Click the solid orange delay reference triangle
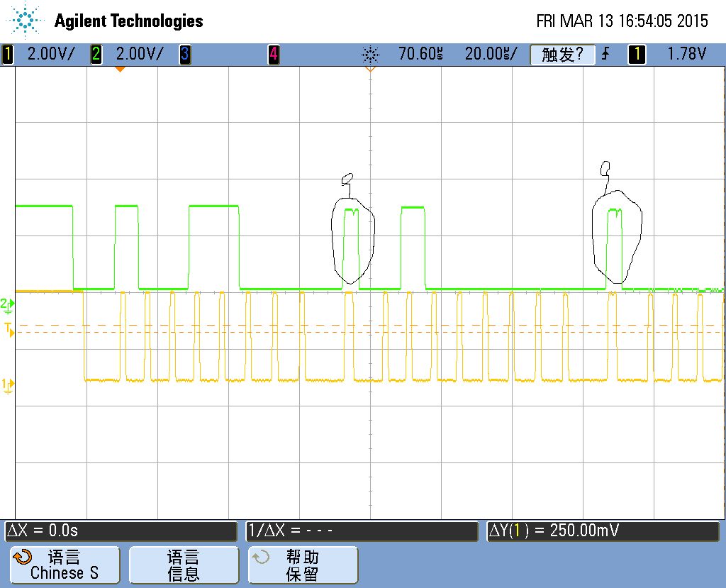 120,69
